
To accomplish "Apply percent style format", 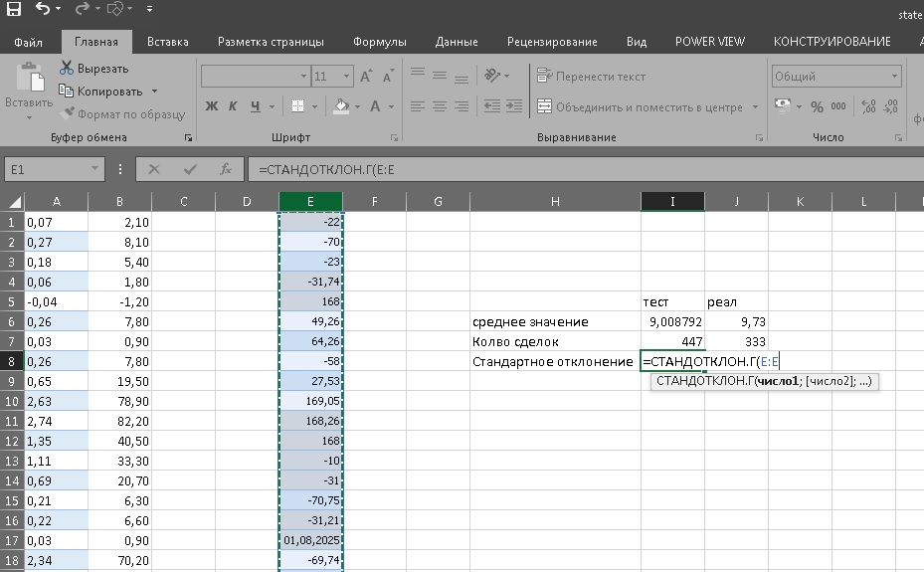I will [x=817, y=106].
